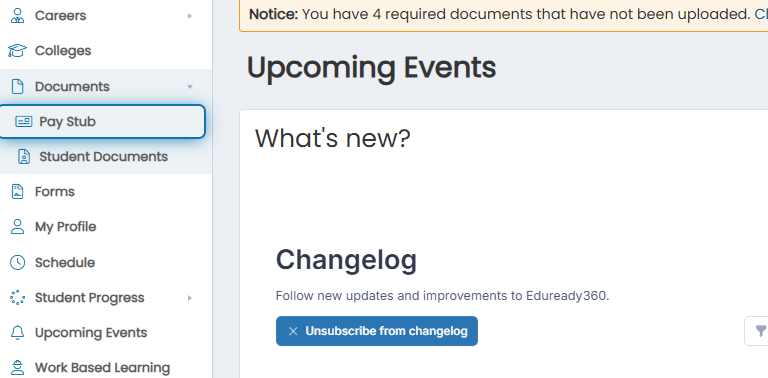
Task: Click the Documents page icon
Action: 17,87
